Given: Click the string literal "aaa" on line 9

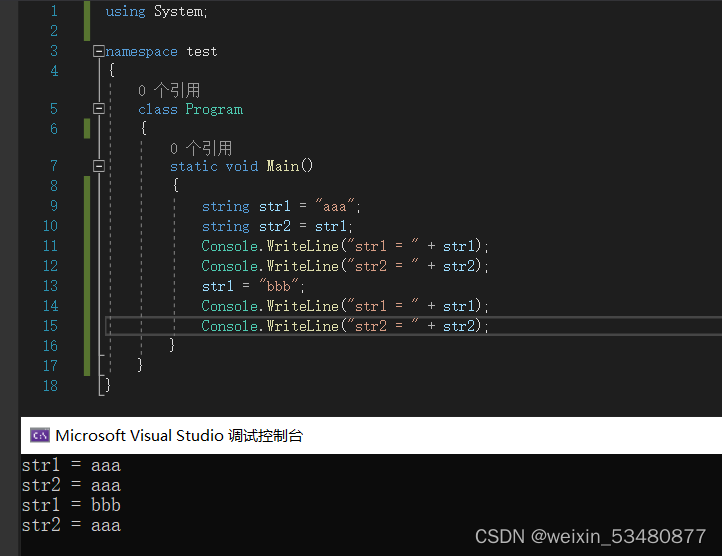Looking at the screenshot, I should click(335, 205).
